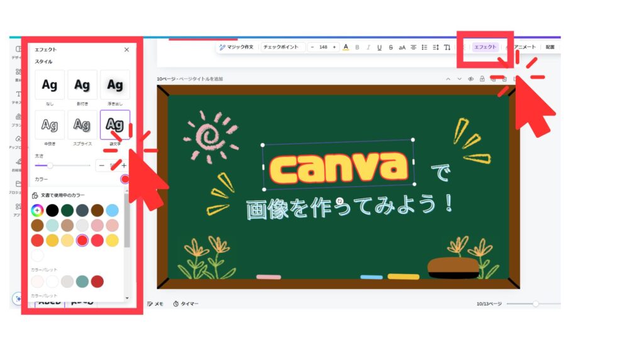
Task: Click the zoom slider handle at bottom right
Action: [536, 304]
